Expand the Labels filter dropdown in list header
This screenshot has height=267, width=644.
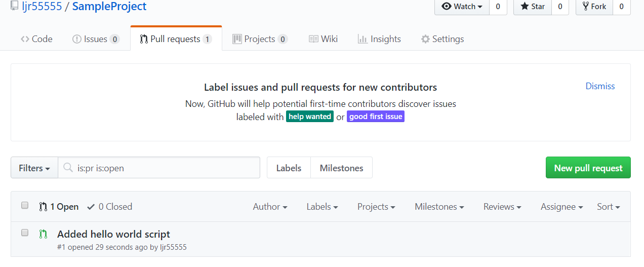(x=322, y=207)
